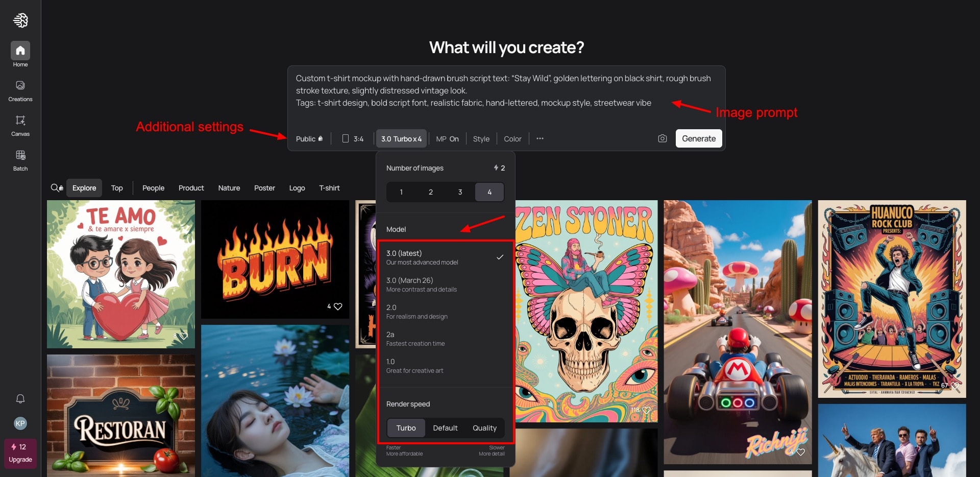Toggle Magic Prompt On setting
Screen dimensions: 980x477
(x=447, y=139)
